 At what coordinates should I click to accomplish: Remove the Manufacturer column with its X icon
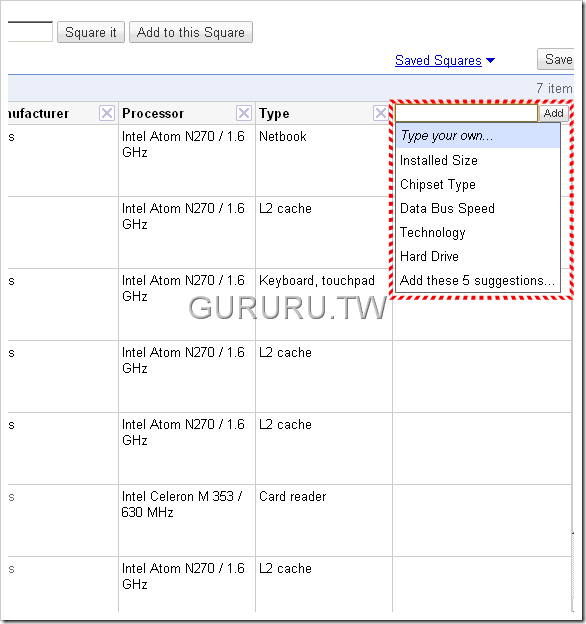tap(107, 113)
